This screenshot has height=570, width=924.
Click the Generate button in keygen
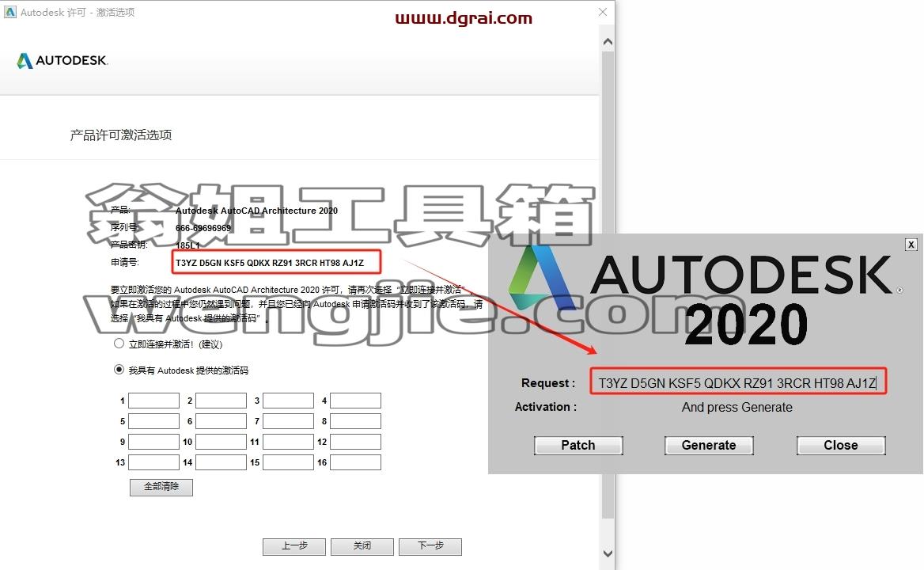coord(709,446)
